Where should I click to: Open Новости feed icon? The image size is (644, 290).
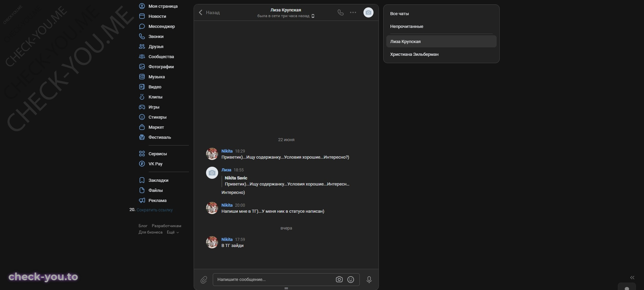point(142,16)
